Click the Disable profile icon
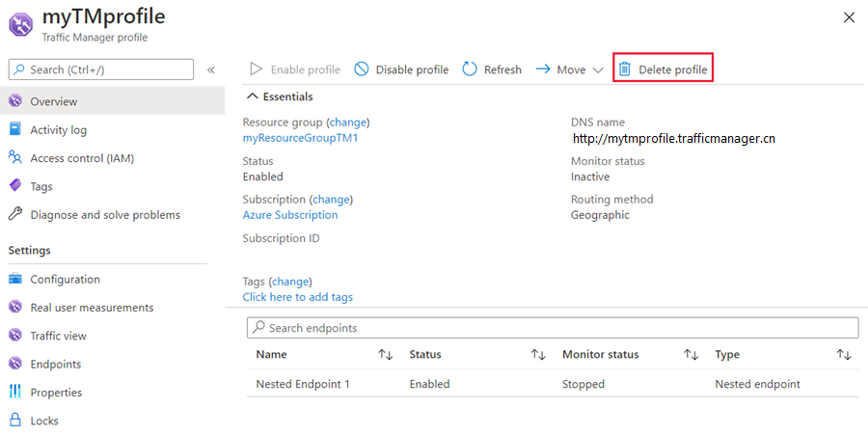Image resolution: width=868 pixels, height=436 pixels. coord(362,69)
